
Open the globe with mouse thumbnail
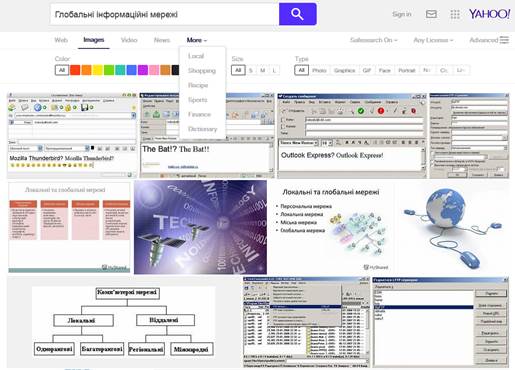[x=452, y=227]
